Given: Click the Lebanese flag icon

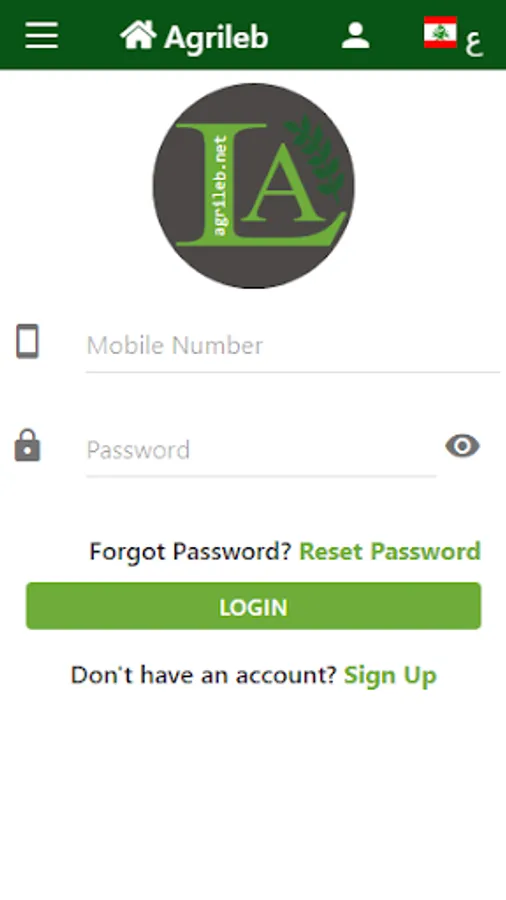Looking at the screenshot, I should tap(440, 32).
